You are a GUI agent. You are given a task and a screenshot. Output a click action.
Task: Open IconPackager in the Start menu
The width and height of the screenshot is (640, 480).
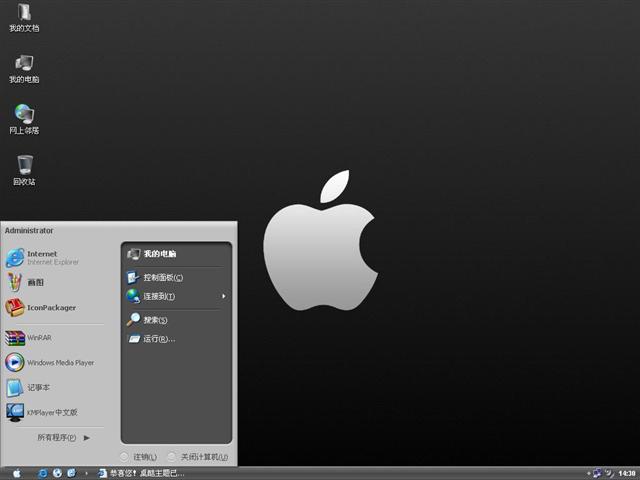50,308
